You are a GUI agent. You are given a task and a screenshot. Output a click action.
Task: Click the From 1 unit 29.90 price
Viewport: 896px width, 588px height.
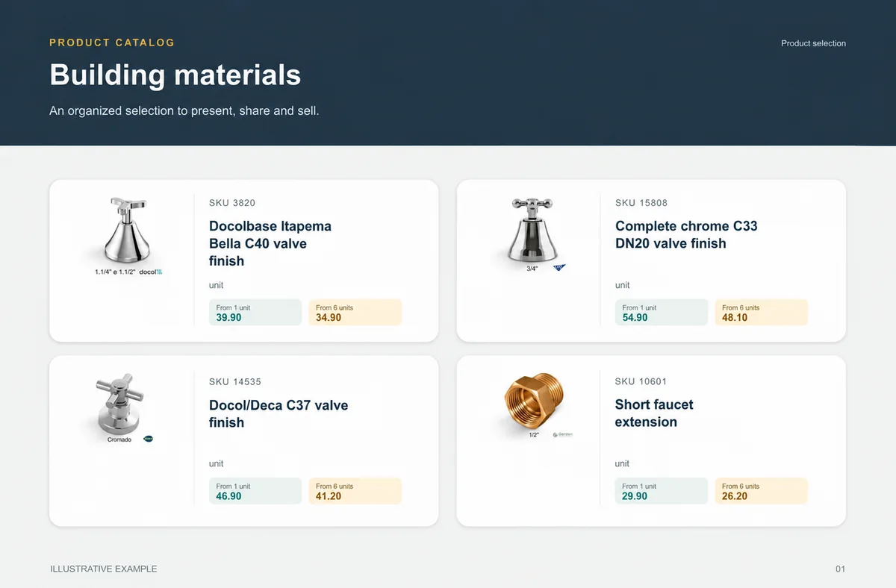662,491
